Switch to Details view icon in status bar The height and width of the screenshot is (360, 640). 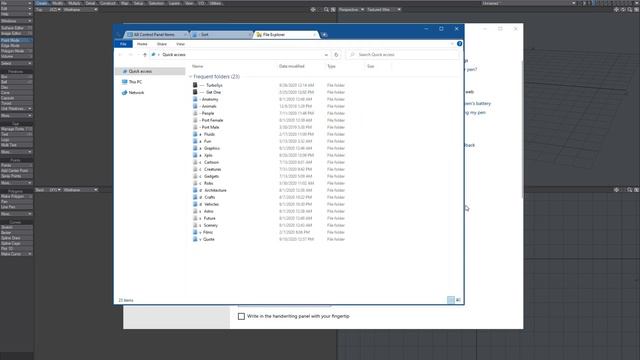click(451, 300)
